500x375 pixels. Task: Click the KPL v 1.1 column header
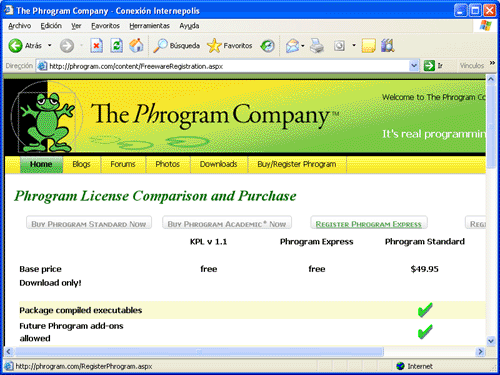pos(209,242)
